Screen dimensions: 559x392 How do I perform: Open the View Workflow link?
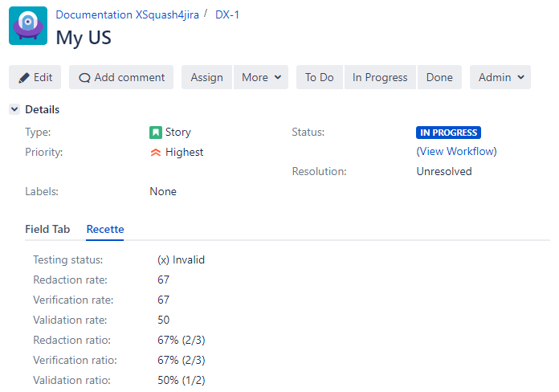(x=456, y=151)
